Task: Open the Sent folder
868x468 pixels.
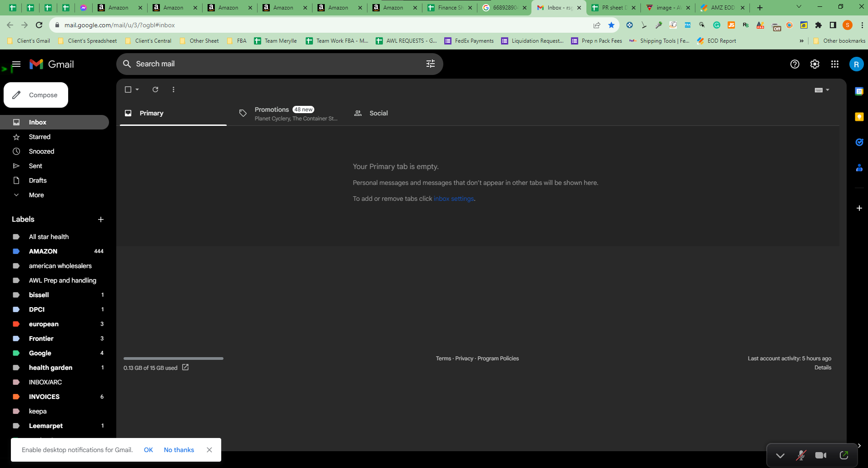Action: [x=55, y=166]
